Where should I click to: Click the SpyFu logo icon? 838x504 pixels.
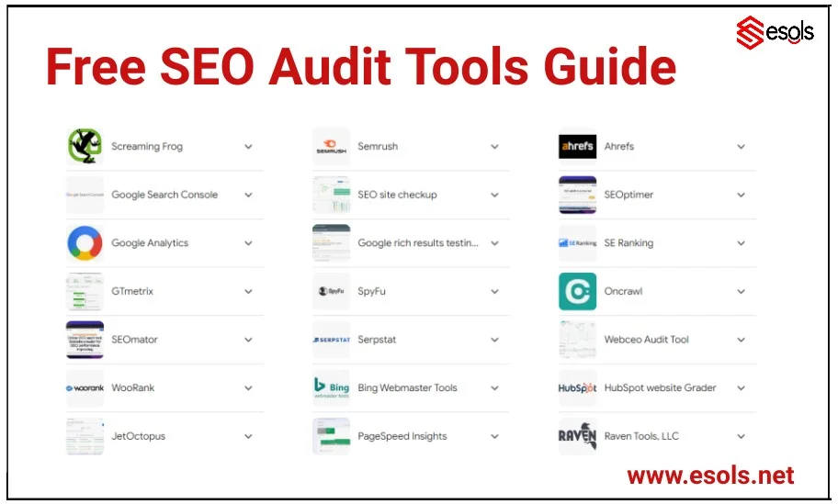coord(331,292)
